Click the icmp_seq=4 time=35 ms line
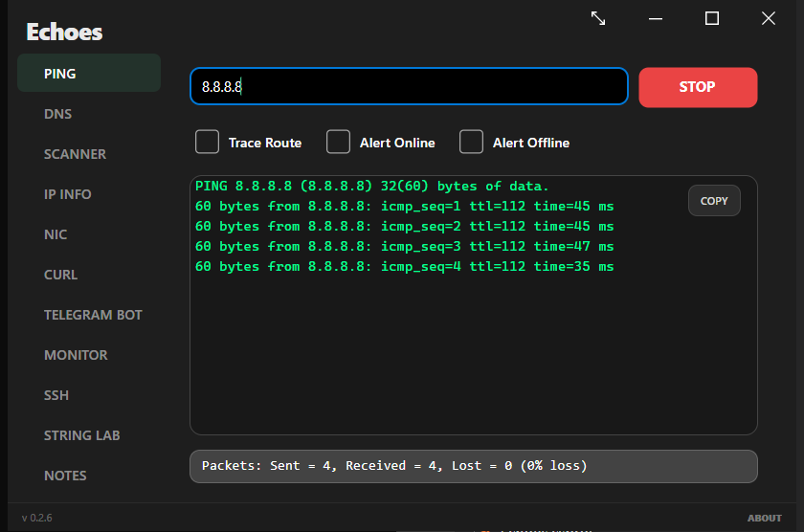804x532 pixels. point(405,267)
